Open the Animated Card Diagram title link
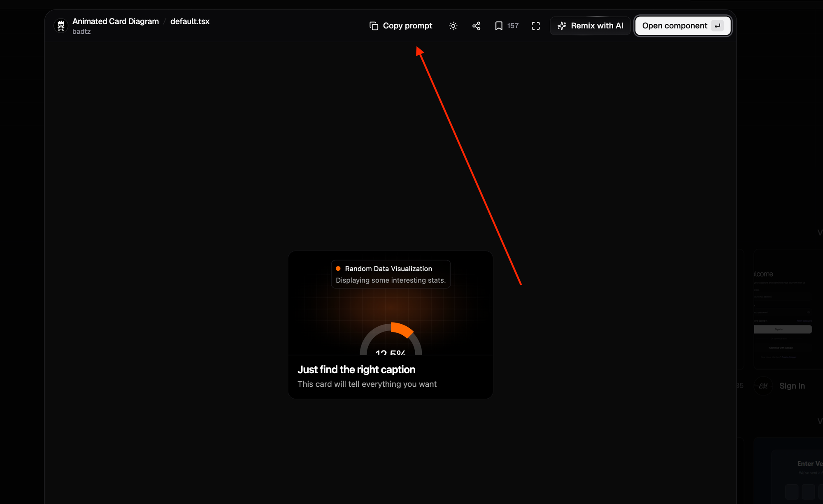The height and width of the screenshot is (504, 823). click(x=116, y=21)
